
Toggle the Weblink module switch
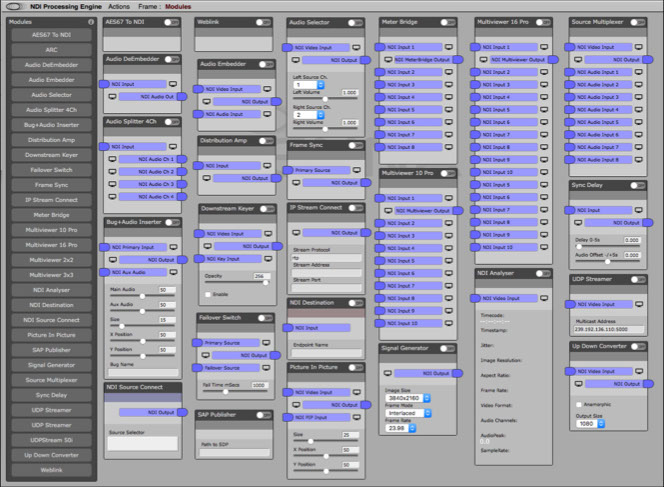point(263,22)
